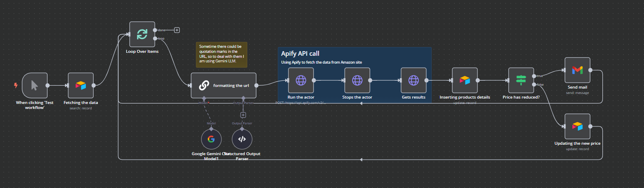
Task: Select the Gmail 'Send mail' node
Action: click(577, 70)
